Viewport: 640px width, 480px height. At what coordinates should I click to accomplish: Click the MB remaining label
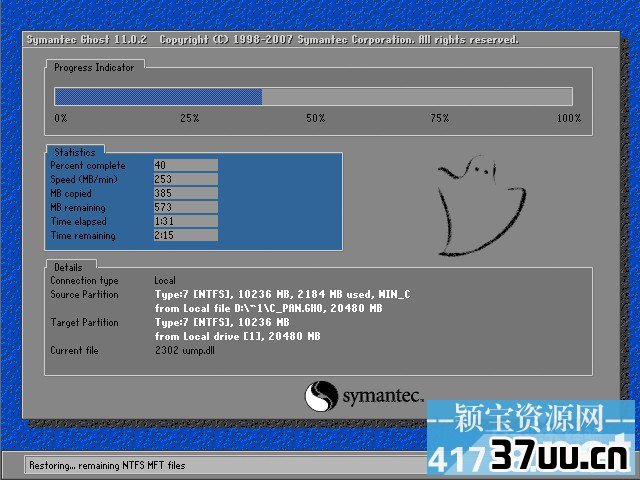tap(78, 208)
